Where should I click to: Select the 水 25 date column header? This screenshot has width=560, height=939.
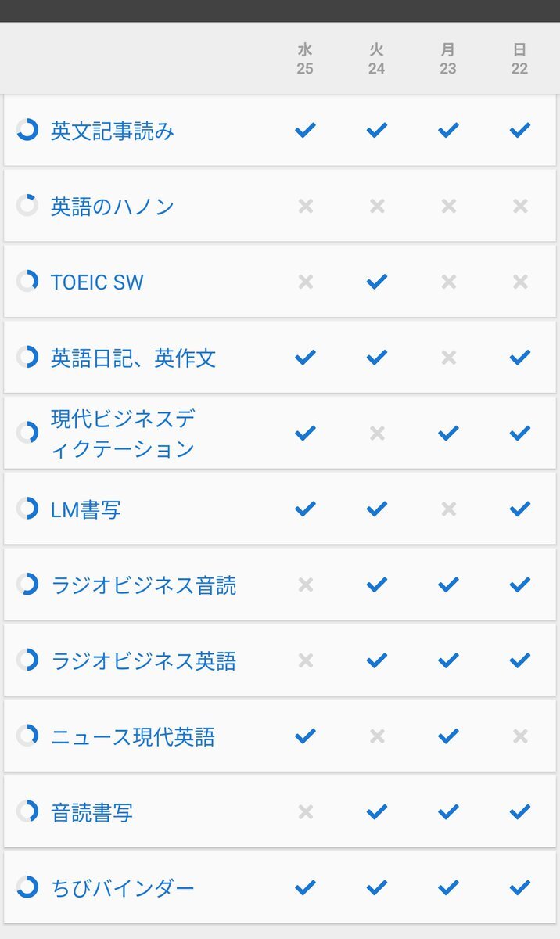(305, 59)
